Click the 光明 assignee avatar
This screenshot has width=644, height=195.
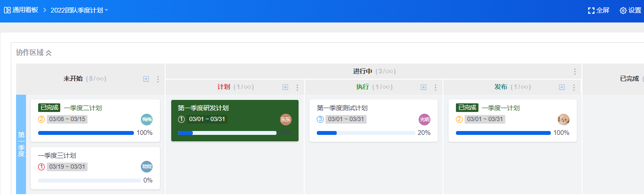coord(424,120)
